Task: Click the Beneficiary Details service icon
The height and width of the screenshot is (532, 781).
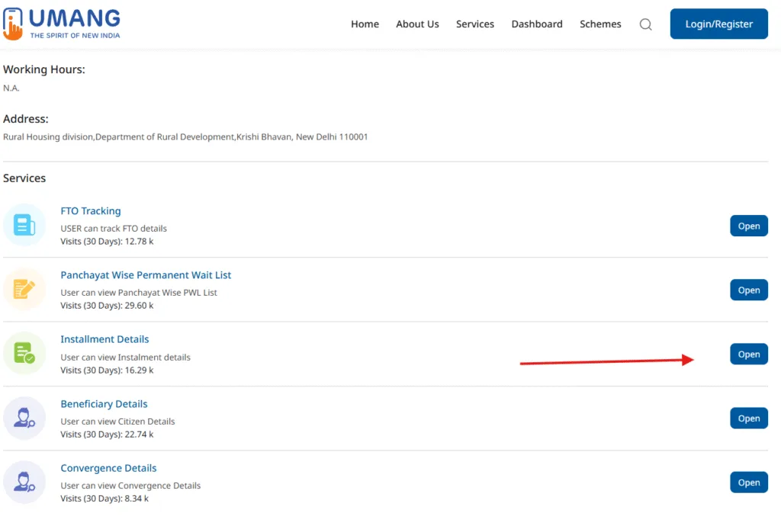Action: pyautogui.click(x=24, y=418)
